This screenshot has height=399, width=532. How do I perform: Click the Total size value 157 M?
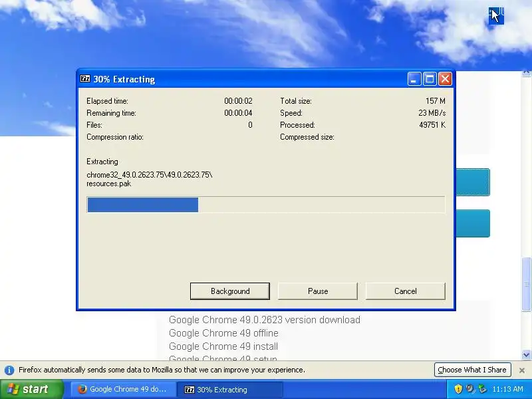(436, 101)
